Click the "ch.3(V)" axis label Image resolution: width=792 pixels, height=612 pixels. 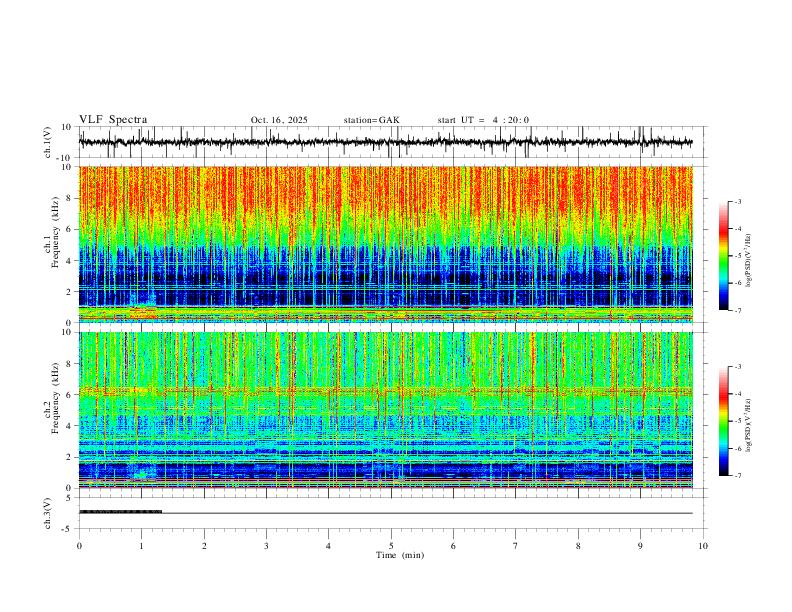coord(48,513)
